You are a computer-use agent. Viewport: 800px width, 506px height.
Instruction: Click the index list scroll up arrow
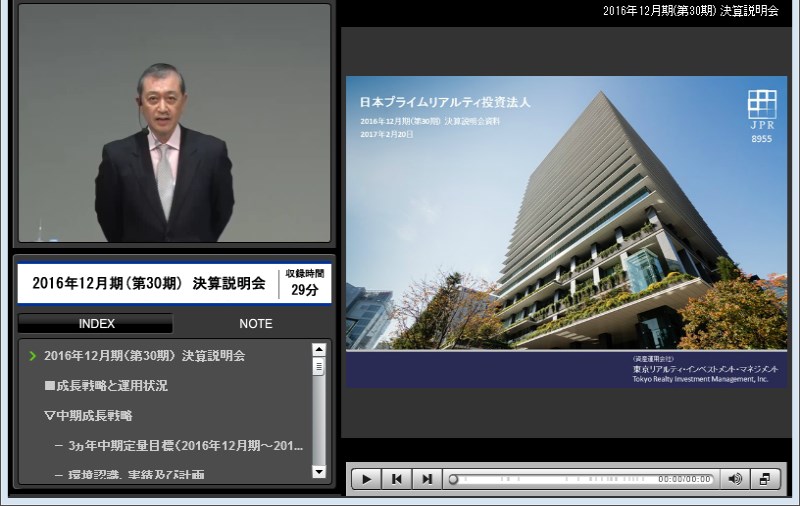pos(319,349)
